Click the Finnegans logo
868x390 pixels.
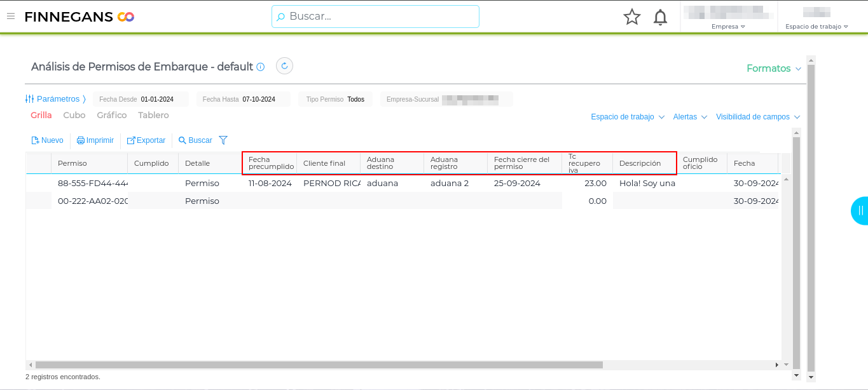(79, 17)
